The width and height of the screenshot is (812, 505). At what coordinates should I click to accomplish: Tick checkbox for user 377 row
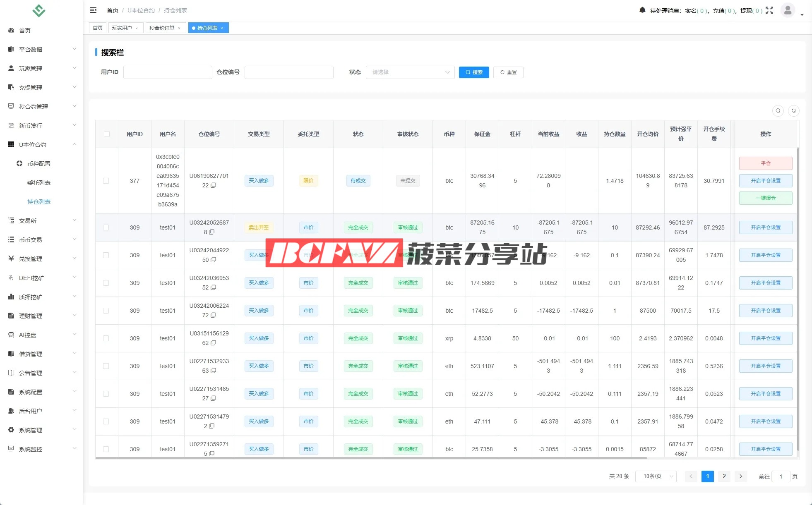pyautogui.click(x=106, y=181)
